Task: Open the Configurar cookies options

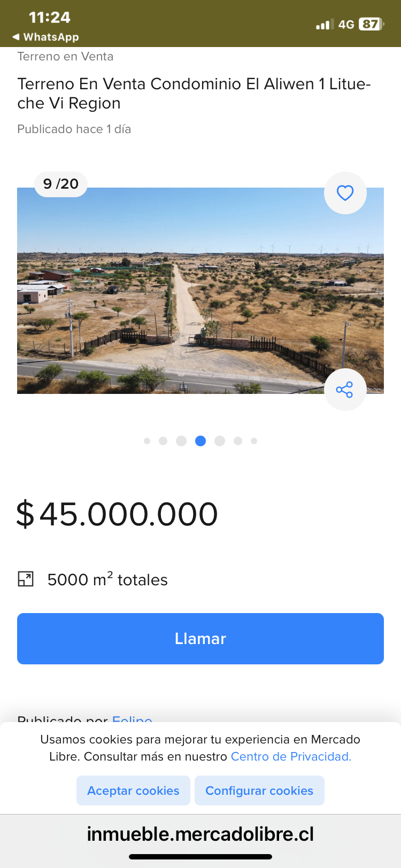Action: 259,790
